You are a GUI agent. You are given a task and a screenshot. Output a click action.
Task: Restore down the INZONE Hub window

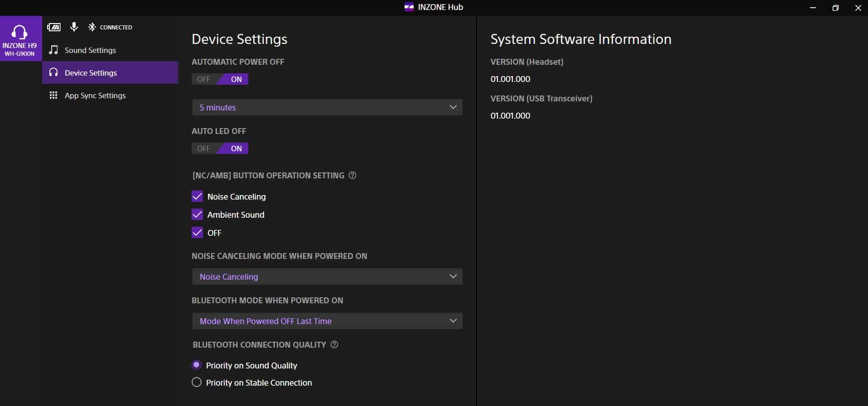(835, 8)
